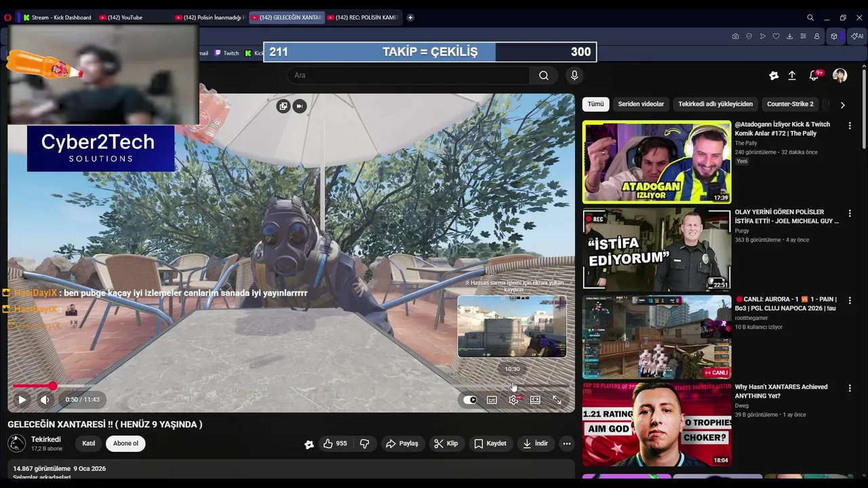Open Opera snapshot camera icon

735,37
